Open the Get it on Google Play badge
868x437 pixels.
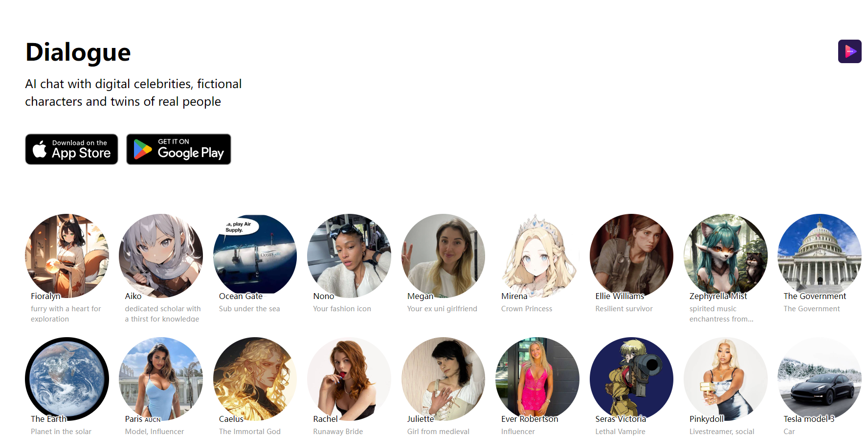(x=178, y=149)
